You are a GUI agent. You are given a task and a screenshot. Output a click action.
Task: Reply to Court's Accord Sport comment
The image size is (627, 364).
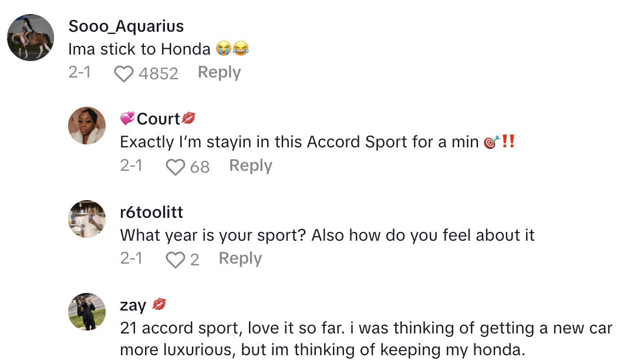point(251,166)
